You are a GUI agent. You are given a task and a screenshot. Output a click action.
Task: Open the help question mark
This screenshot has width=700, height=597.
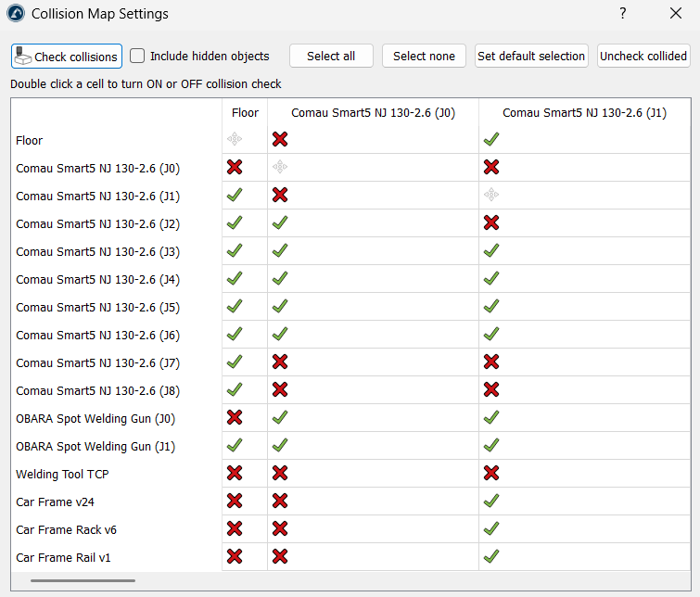point(623,13)
